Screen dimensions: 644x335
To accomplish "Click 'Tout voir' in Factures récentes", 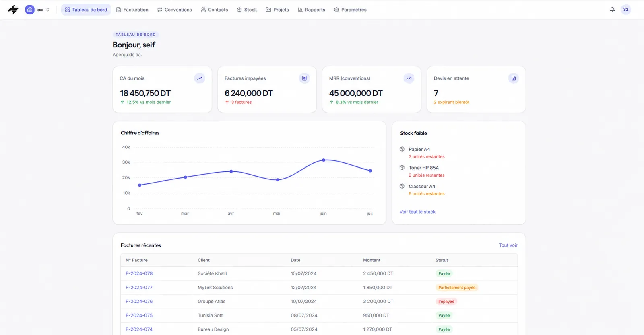I will pyautogui.click(x=508, y=245).
